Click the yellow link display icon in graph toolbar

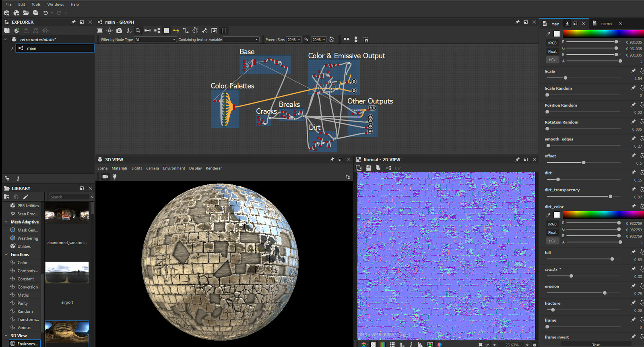tap(176, 31)
